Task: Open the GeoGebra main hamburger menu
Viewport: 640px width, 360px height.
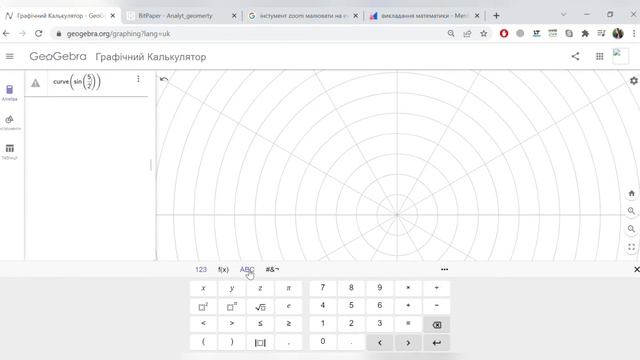Action: pos(10,56)
